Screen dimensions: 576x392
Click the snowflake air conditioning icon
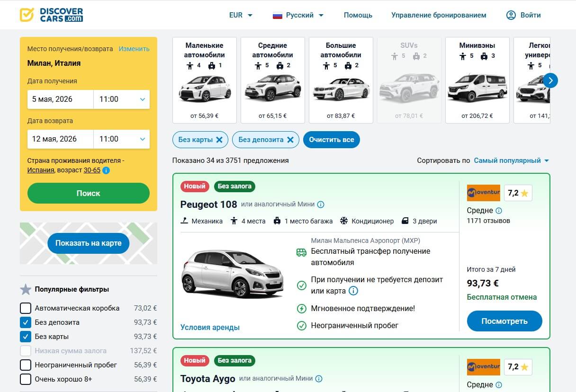[344, 221]
